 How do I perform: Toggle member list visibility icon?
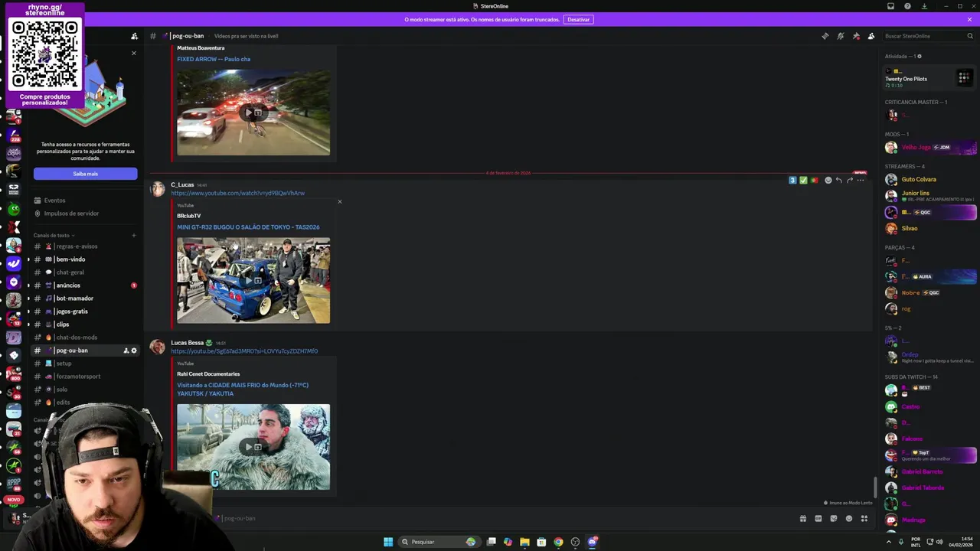pyautogui.click(x=871, y=36)
